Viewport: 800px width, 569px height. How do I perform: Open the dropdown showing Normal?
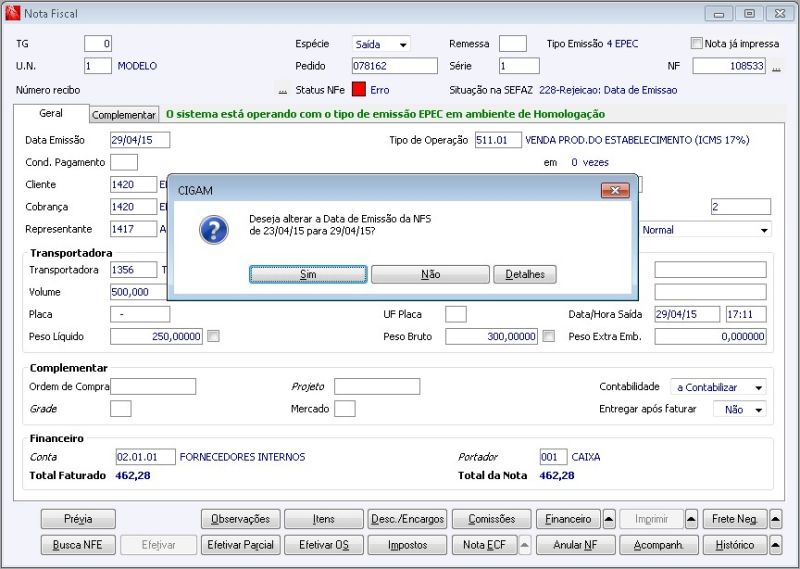(706, 230)
